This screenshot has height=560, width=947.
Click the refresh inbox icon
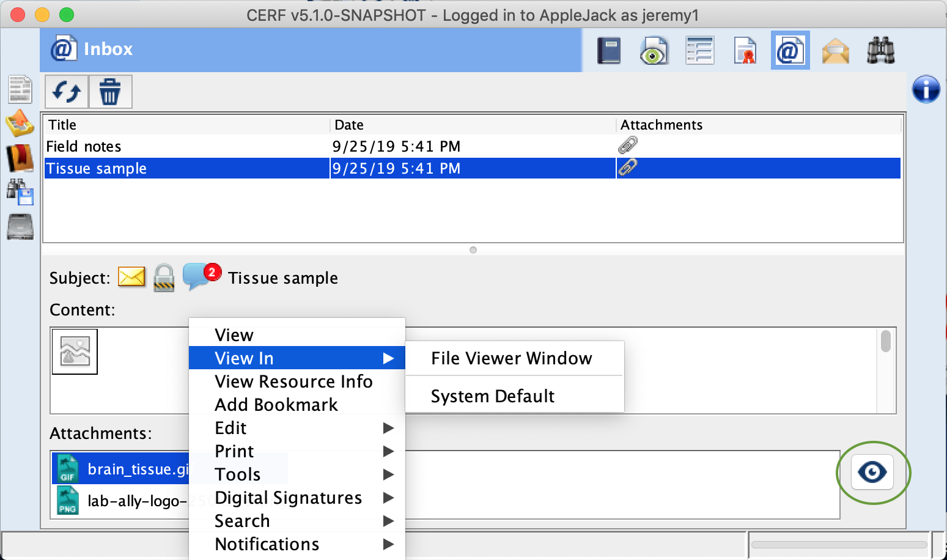pyautogui.click(x=67, y=92)
